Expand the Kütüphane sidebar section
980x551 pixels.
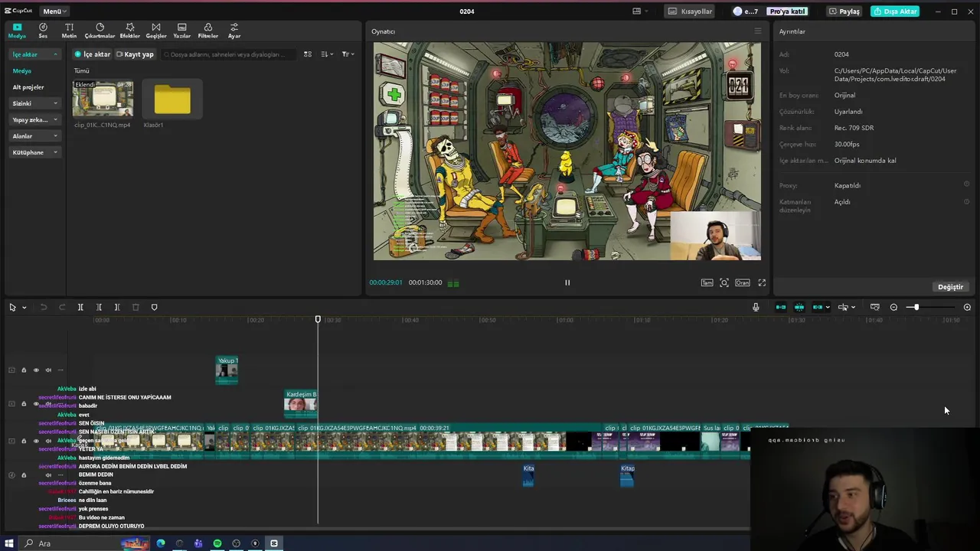(36, 152)
